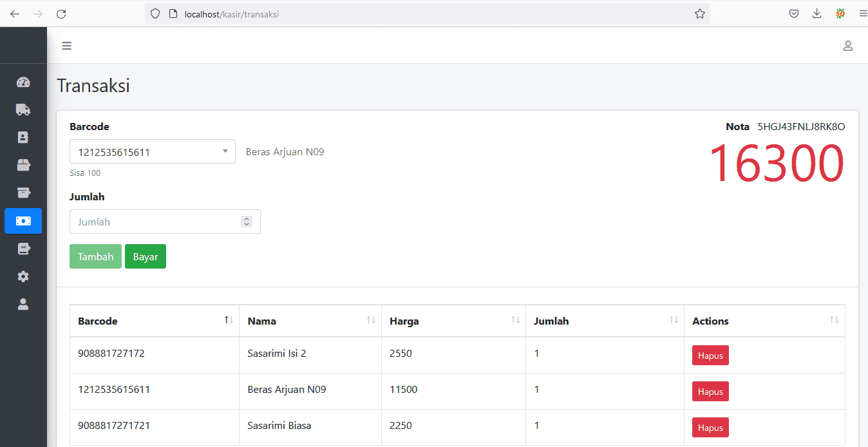Select the delivery truck icon for suppliers
868x447 pixels.
tap(23, 109)
